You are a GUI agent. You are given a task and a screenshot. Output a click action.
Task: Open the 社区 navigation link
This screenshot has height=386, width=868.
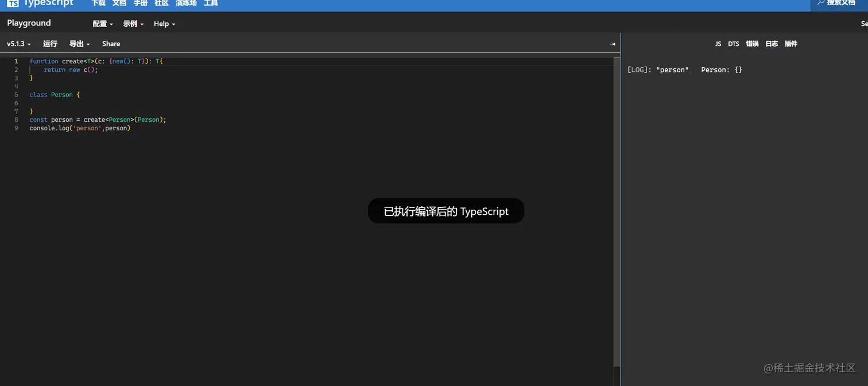(x=161, y=3)
